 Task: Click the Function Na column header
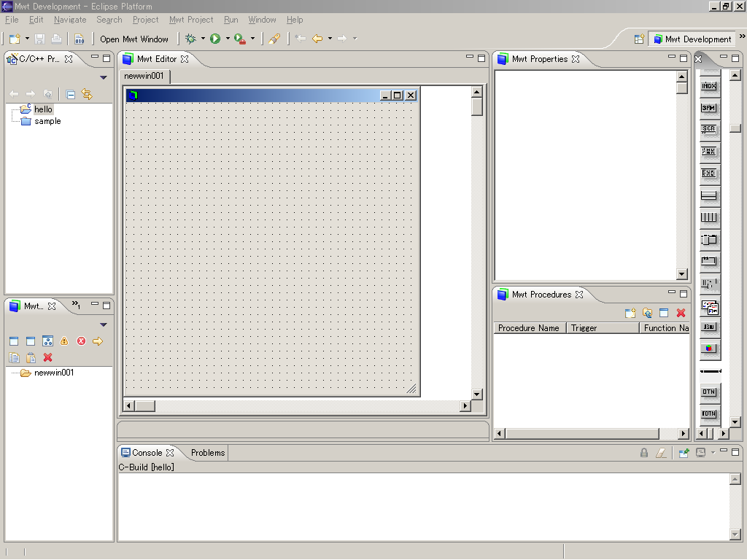[x=665, y=328]
